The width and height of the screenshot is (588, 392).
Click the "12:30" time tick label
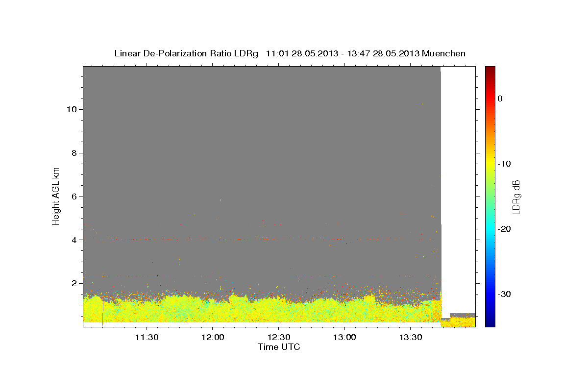278,338
